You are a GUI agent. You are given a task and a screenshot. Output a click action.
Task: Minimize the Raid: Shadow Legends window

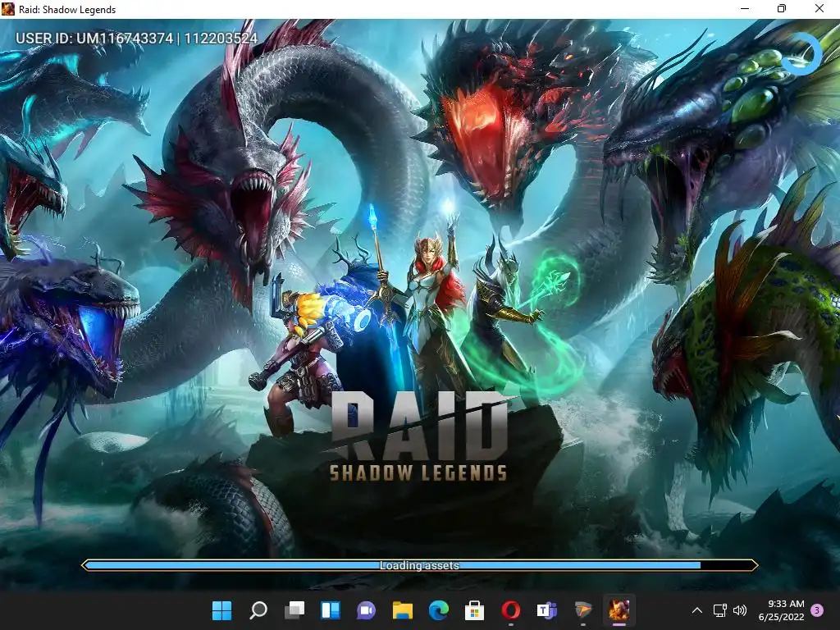point(745,8)
